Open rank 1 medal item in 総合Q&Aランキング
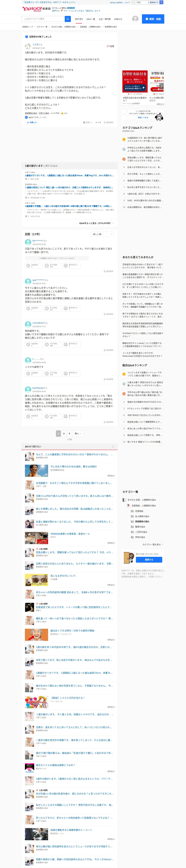The image size is (186, 868). (x=143, y=374)
